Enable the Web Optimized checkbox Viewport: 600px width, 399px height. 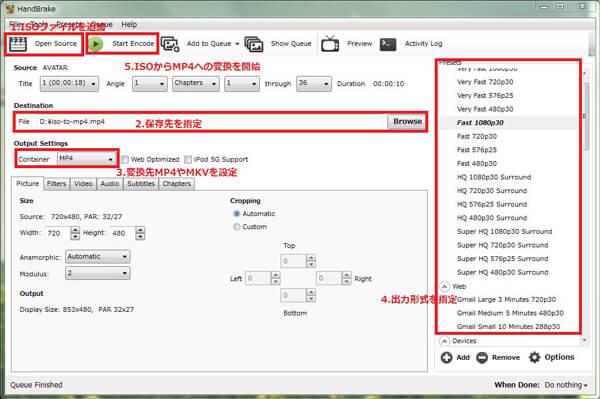(x=125, y=160)
